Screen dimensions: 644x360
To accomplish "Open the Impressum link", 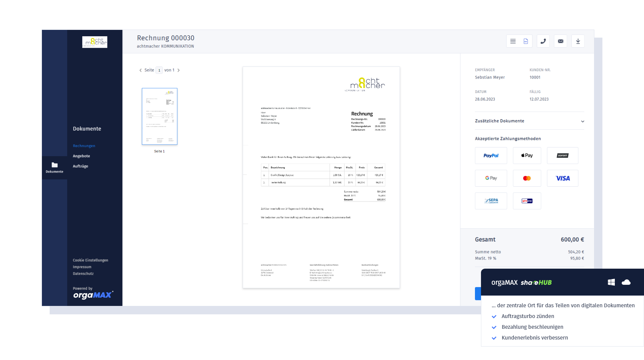I will (82, 267).
